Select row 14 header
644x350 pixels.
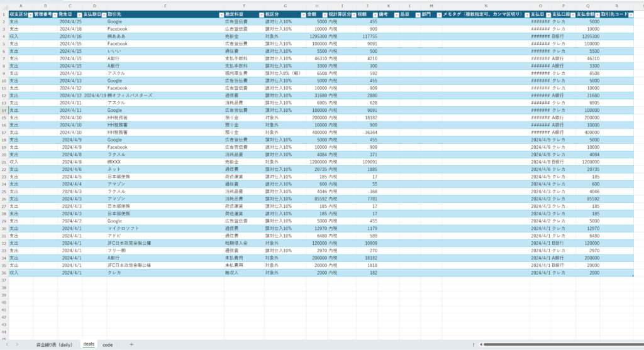click(4, 111)
